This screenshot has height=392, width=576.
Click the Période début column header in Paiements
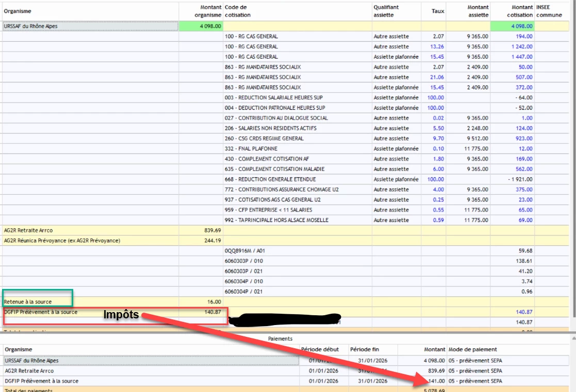pyautogui.click(x=320, y=349)
